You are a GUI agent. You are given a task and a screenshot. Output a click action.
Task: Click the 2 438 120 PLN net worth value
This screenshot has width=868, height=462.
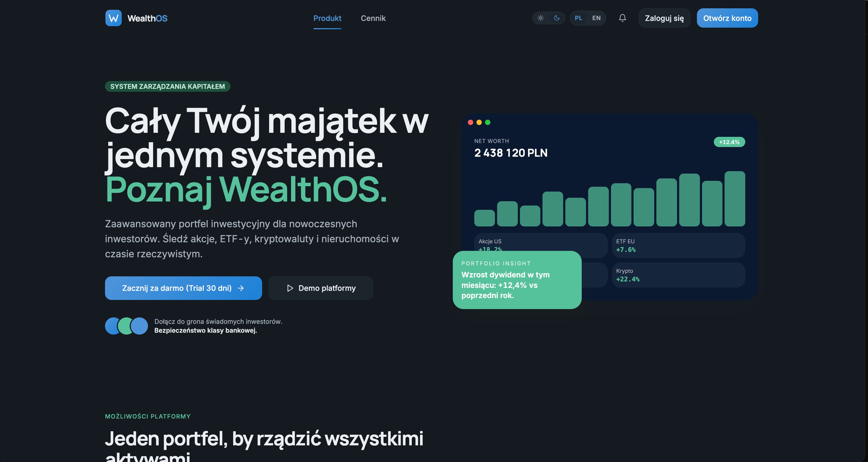pyautogui.click(x=511, y=153)
